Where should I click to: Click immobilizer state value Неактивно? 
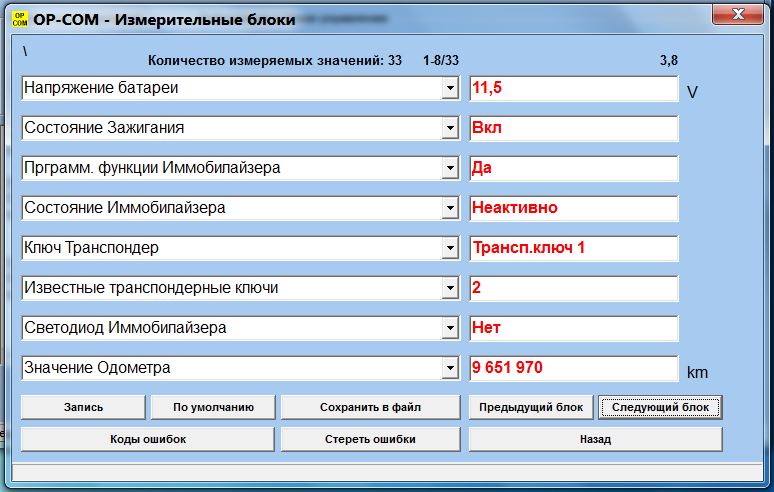(x=574, y=208)
